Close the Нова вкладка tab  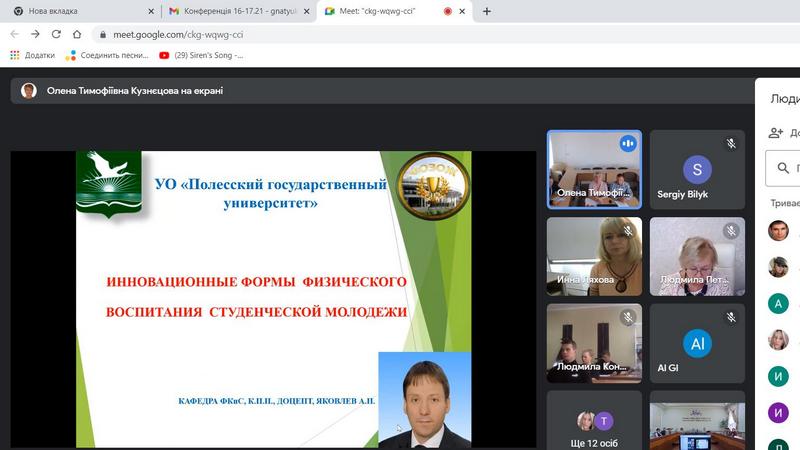pos(150,11)
